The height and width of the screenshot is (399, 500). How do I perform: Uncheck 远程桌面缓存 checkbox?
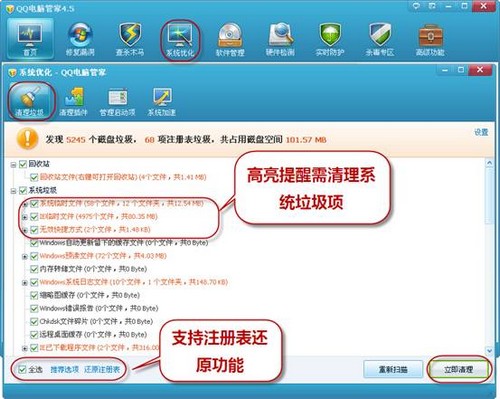34,335
